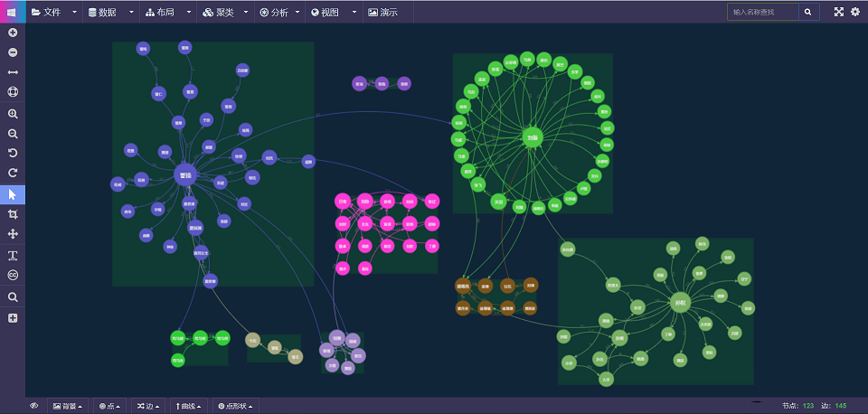Click the plus-circle icon in left toolbar
This screenshot has width=868, height=414.
13,33
